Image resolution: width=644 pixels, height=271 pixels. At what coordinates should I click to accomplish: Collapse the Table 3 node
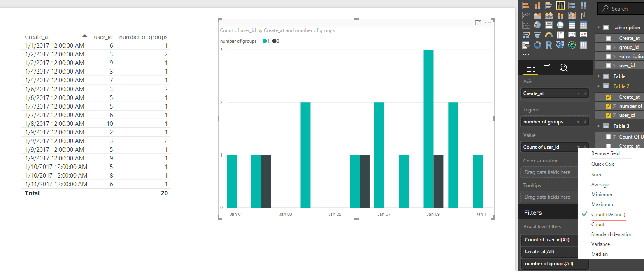click(598, 126)
